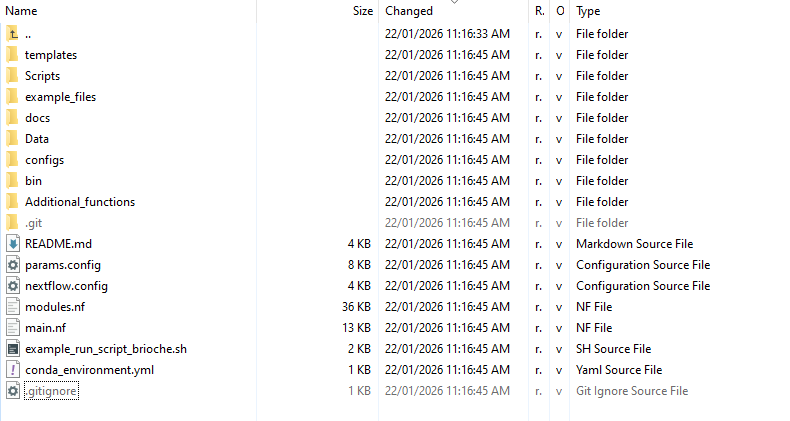Sort by the Changed date column header
Screen dimensions: 790x421
(409, 11)
